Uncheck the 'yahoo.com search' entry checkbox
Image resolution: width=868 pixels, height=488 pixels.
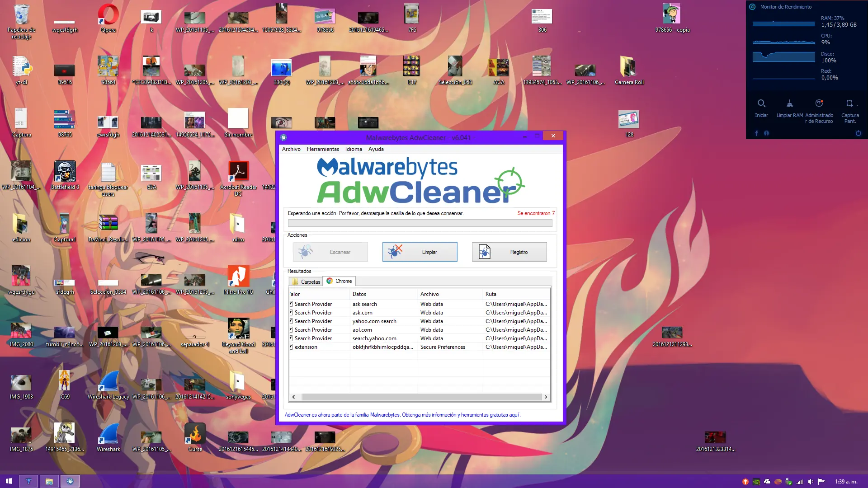click(291, 321)
